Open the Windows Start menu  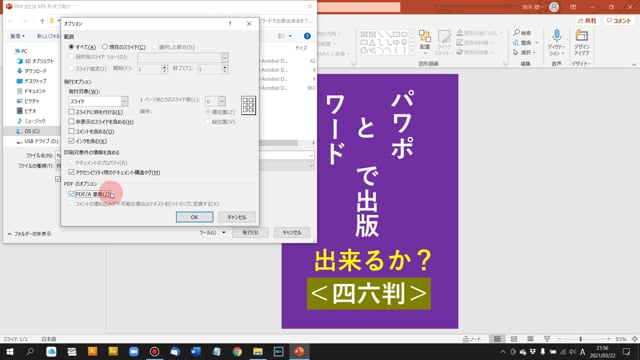[9, 351]
